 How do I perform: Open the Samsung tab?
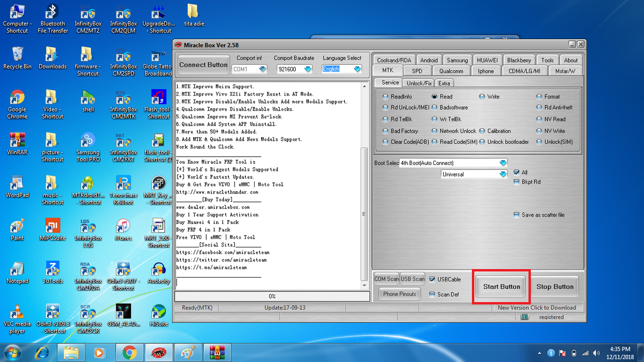[457, 60]
